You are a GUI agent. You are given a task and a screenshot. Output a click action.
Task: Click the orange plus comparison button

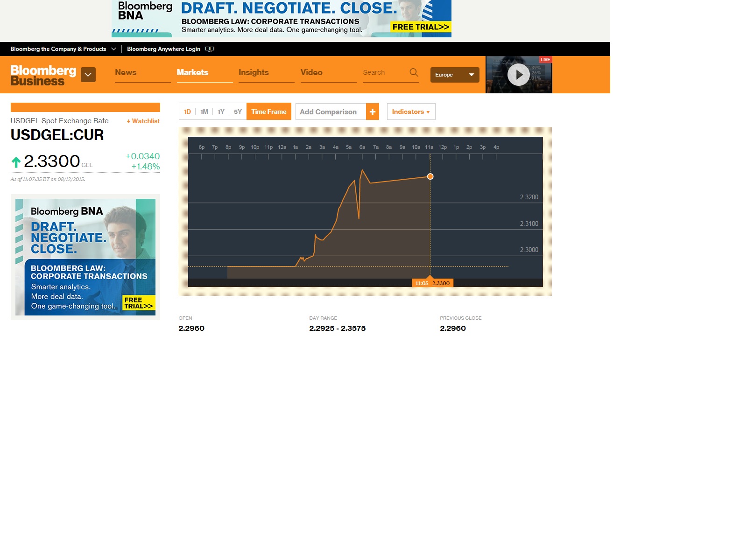pos(373,112)
